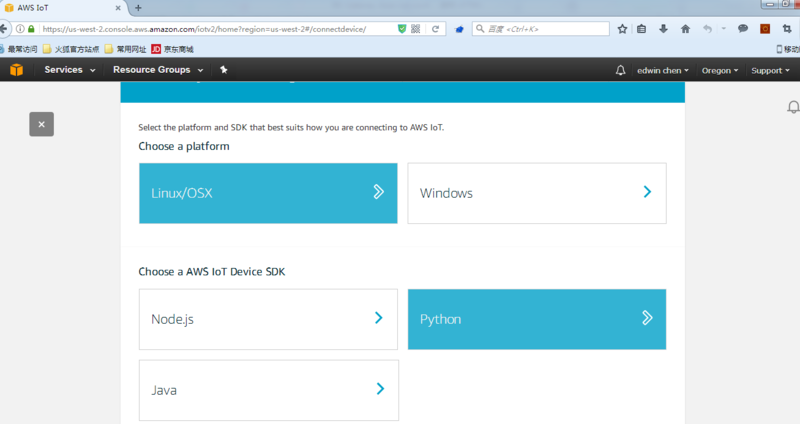800x424 pixels.
Task: Click the blue bird icon next to the search box
Action: (x=459, y=29)
